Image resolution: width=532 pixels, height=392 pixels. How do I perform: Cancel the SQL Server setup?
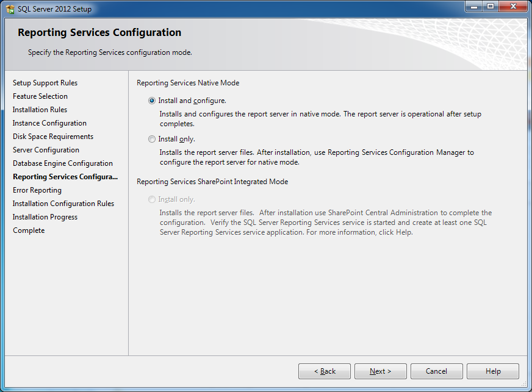[x=437, y=371]
